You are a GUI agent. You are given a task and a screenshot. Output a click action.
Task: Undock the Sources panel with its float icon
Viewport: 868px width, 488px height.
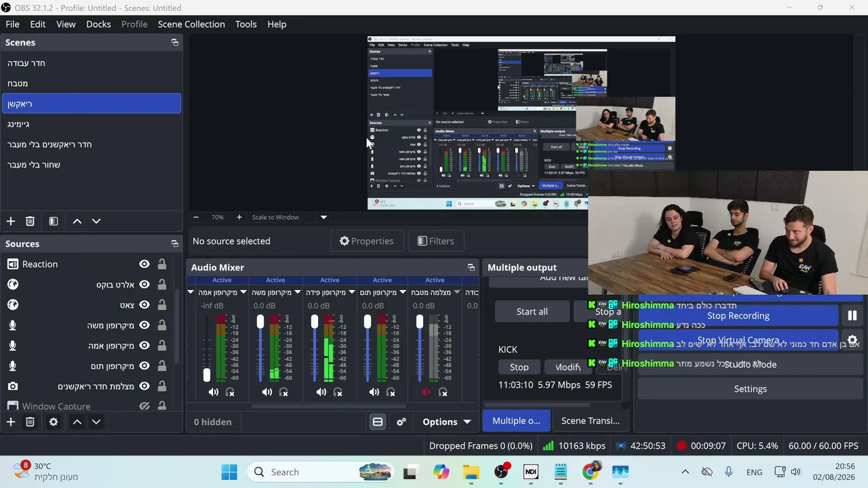pos(175,243)
